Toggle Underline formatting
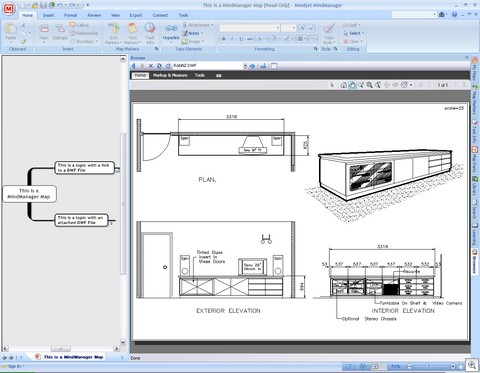Viewport: 480px width, 373px height. tap(241, 39)
